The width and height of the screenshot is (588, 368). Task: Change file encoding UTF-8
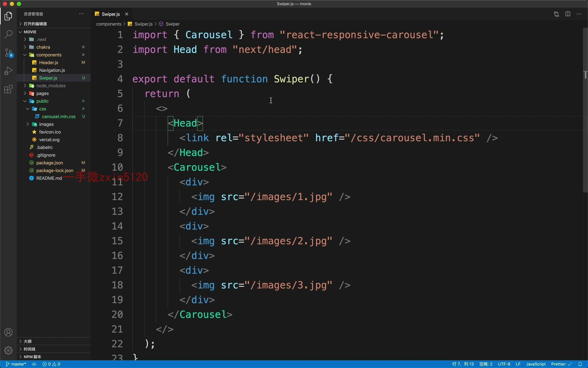[504, 364]
